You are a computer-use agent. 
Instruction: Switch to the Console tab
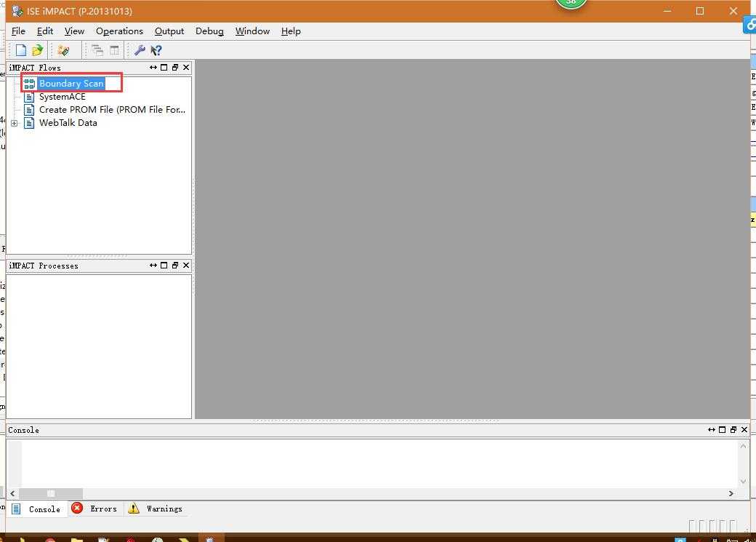[x=36, y=509]
